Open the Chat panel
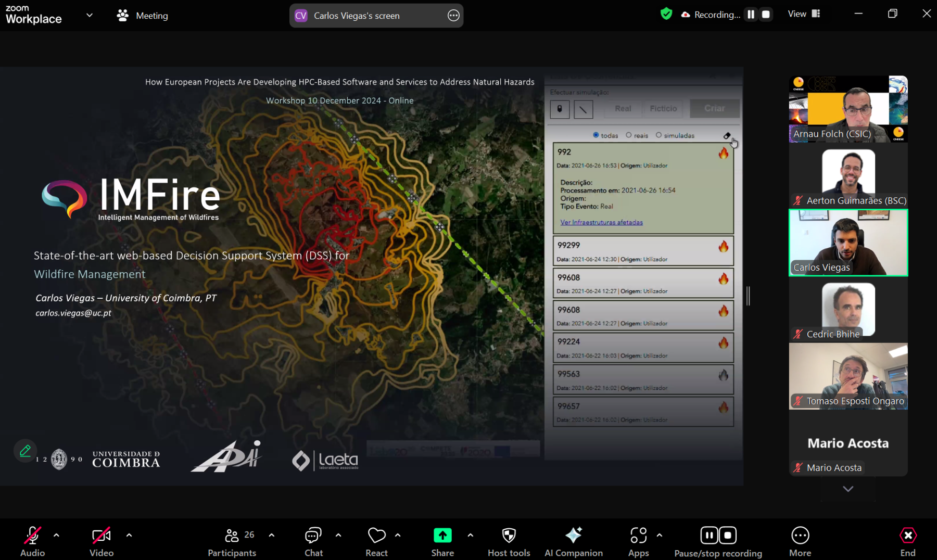This screenshot has height=560, width=937. coord(313,541)
